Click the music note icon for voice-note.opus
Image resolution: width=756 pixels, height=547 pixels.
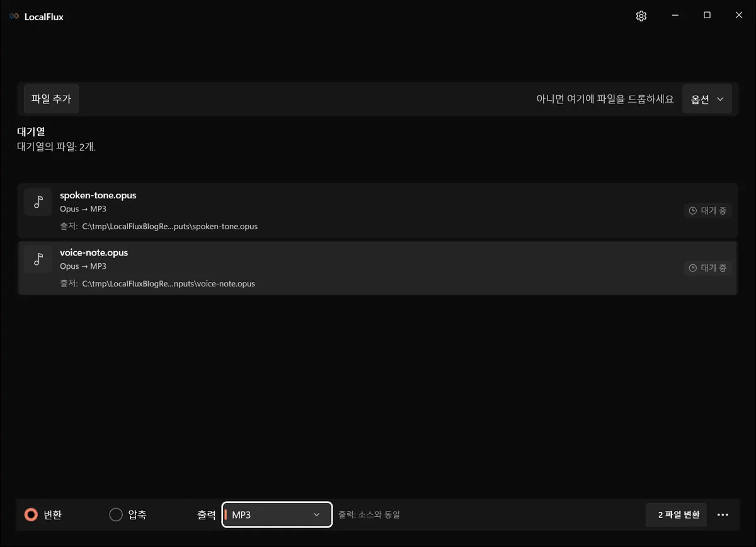pos(38,259)
